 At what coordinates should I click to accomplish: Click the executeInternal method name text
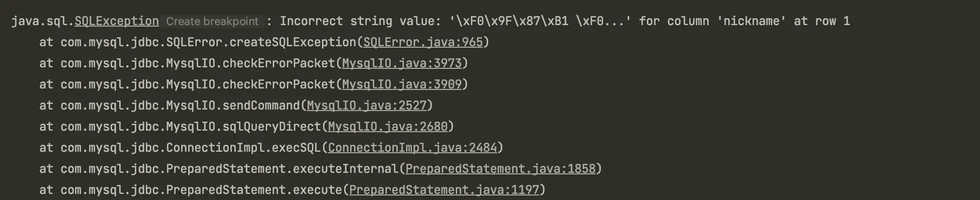346,169
